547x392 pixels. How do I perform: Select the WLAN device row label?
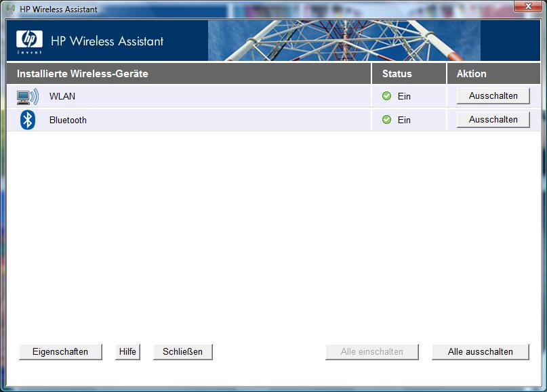tap(62, 97)
